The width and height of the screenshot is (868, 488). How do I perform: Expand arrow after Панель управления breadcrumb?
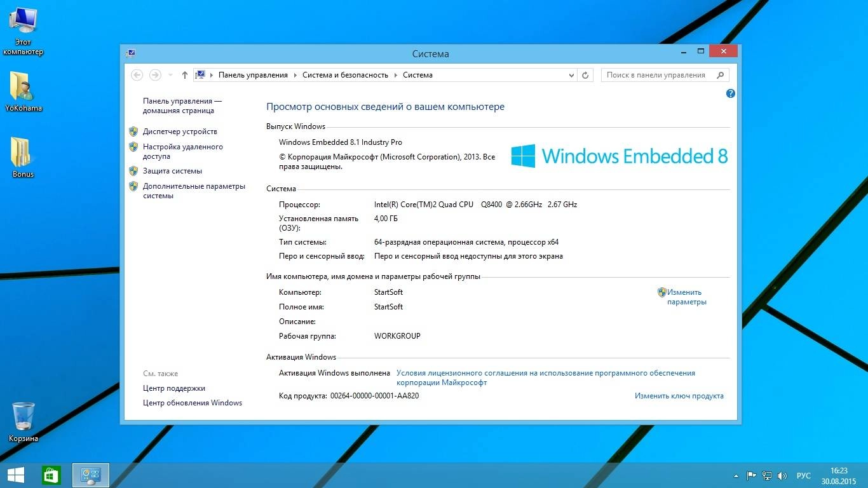[x=295, y=75]
